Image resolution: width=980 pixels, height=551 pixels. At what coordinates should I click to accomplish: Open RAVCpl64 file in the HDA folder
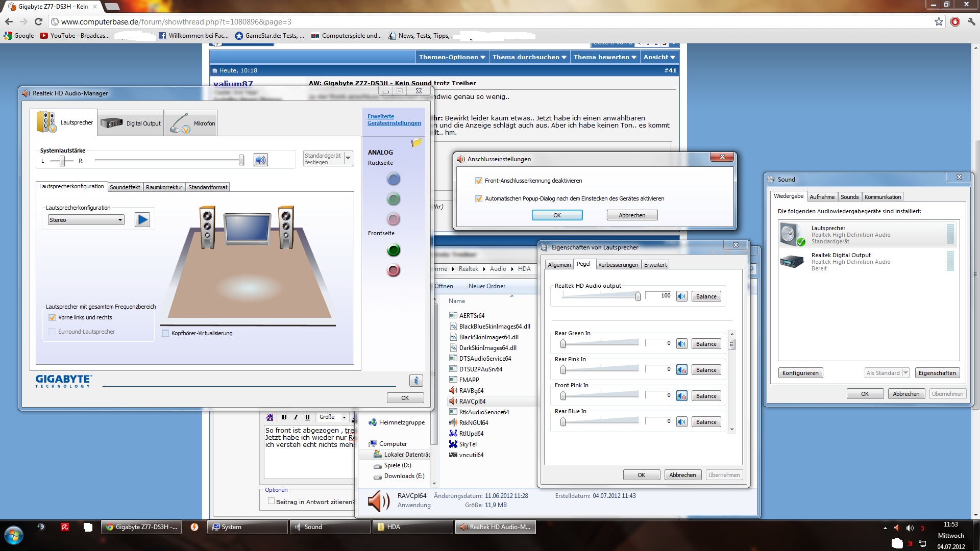point(472,402)
